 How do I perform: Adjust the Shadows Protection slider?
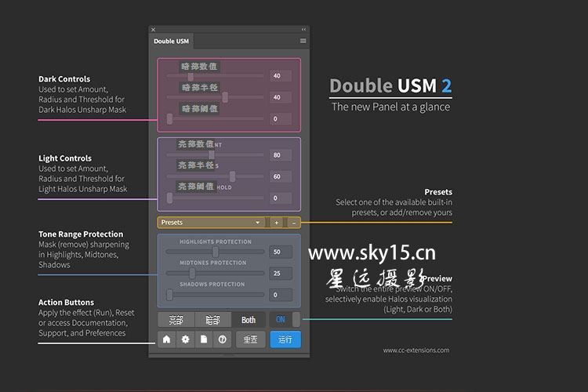point(216,295)
